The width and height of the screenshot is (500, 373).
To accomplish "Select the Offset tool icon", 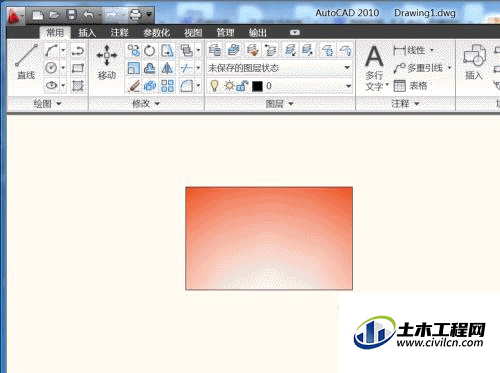I will (150, 68).
